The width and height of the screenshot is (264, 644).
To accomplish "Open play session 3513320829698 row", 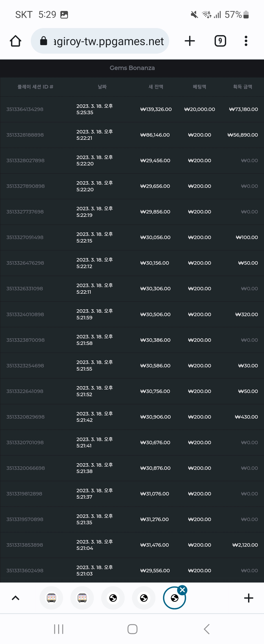I will [132, 417].
